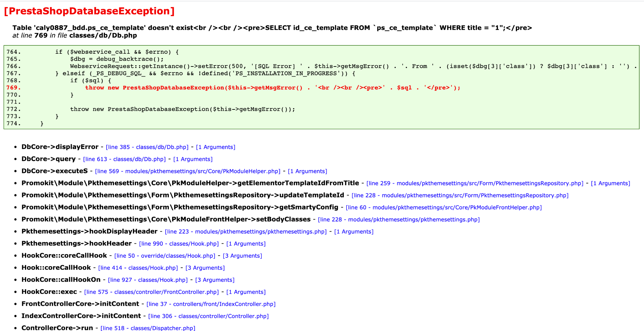Open the line 228 PkthemesettingsRepository.php link
The height and width of the screenshot is (331, 644).
(x=460, y=195)
